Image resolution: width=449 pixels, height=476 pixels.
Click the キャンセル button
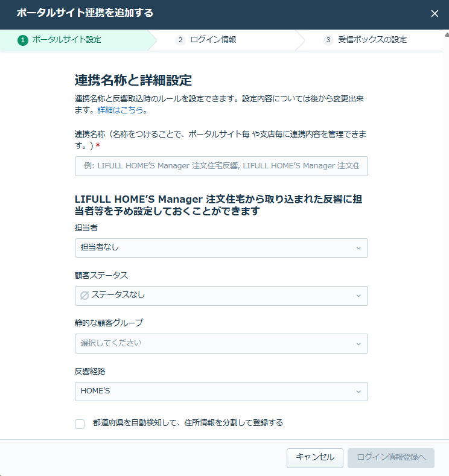(x=315, y=458)
